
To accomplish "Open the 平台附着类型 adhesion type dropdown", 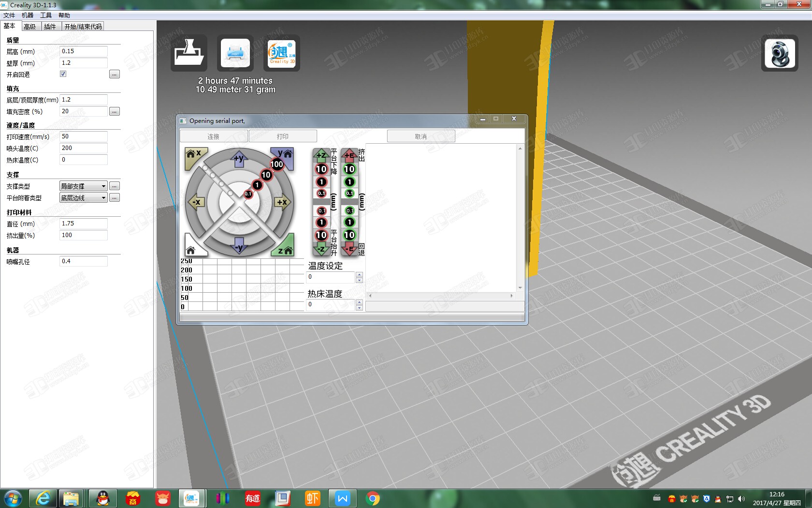I will click(83, 198).
